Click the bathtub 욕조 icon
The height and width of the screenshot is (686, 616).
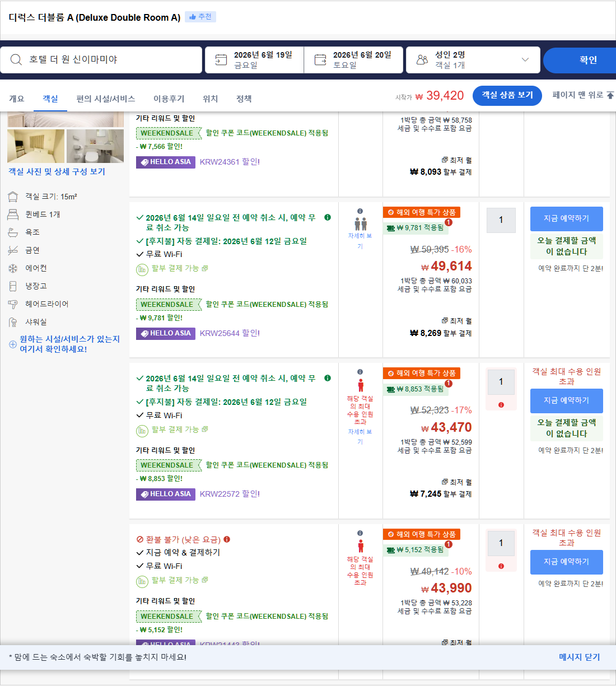click(13, 232)
